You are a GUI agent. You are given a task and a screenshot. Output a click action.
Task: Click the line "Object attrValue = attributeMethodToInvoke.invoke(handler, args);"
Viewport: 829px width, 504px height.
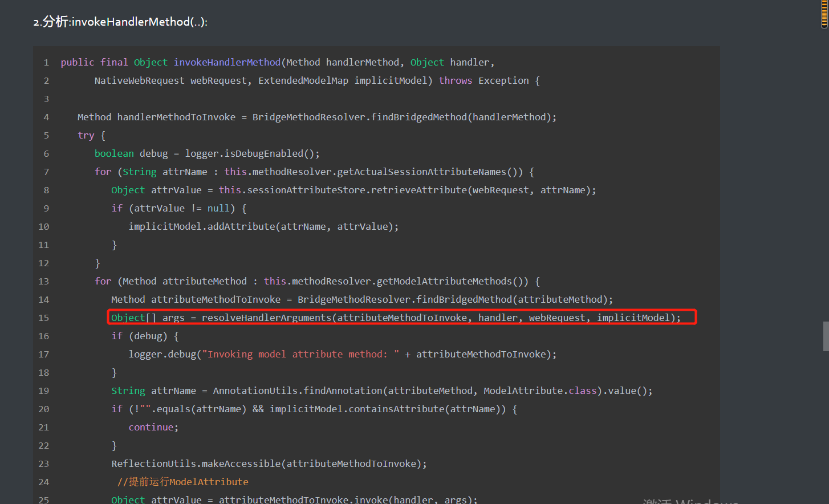[294, 499]
